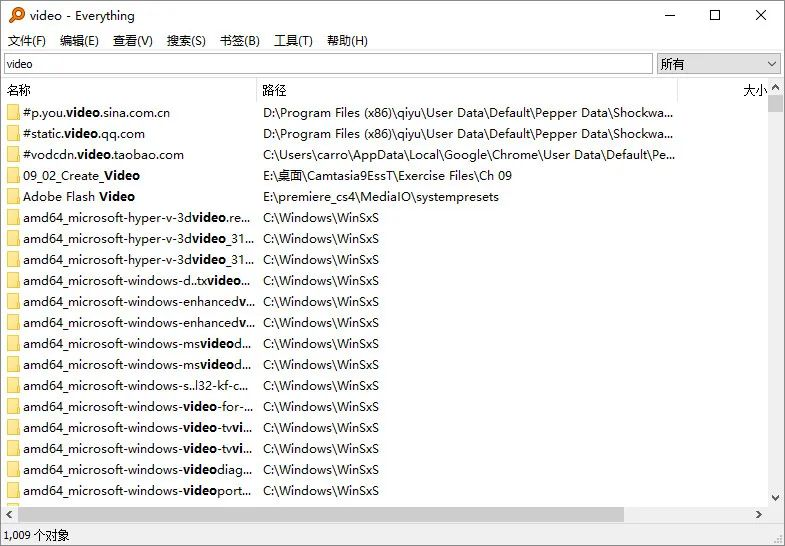Click the C:\Windows\WinSxS path in videodiag row
This screenshot has height=546, width=785.
tap(321, 470)
